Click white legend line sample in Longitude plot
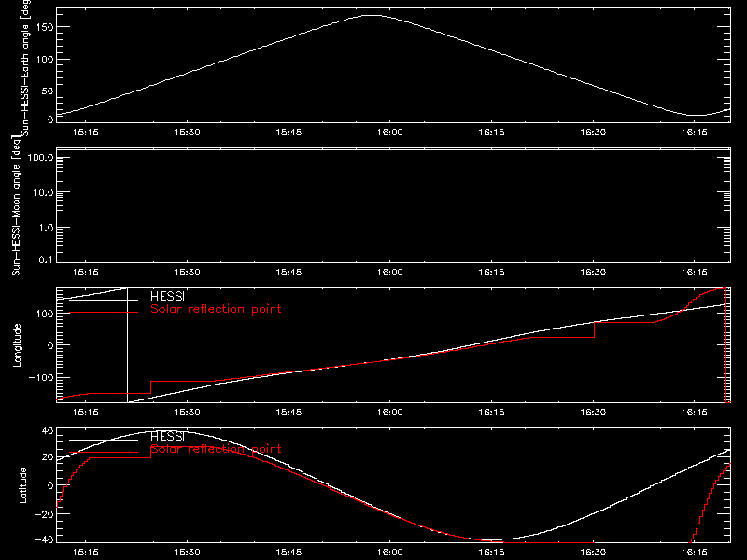This screenshot has height=560, width=747. pyautogui.click(x=104, y=300)
